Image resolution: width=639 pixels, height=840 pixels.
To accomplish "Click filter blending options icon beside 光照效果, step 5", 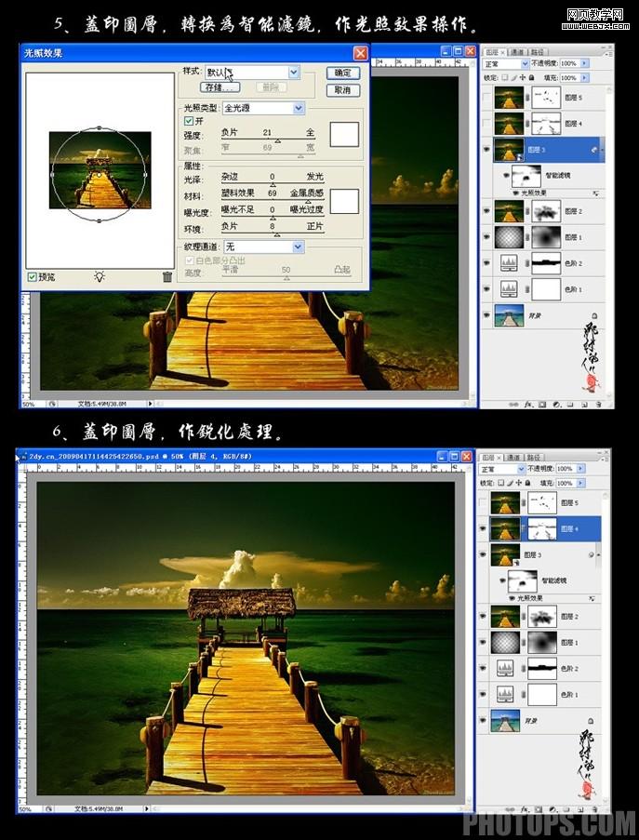I will click(595, 193).
